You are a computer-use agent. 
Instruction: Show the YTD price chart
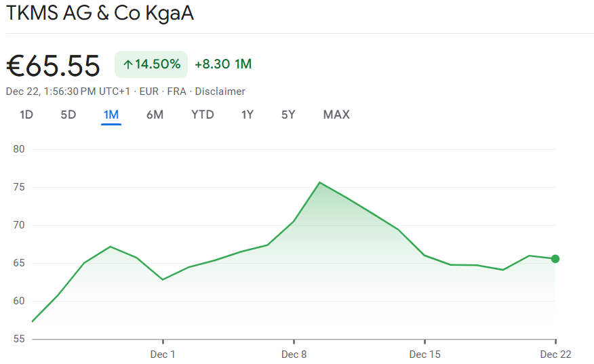click(x=203, y=115)
